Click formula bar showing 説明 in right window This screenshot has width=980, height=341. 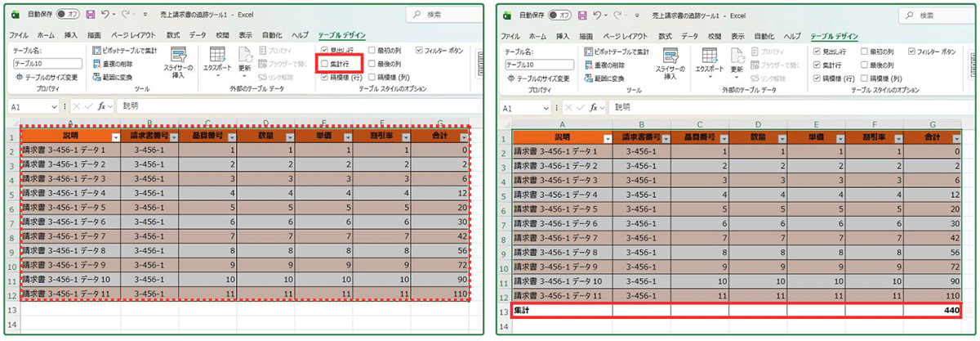792,106
